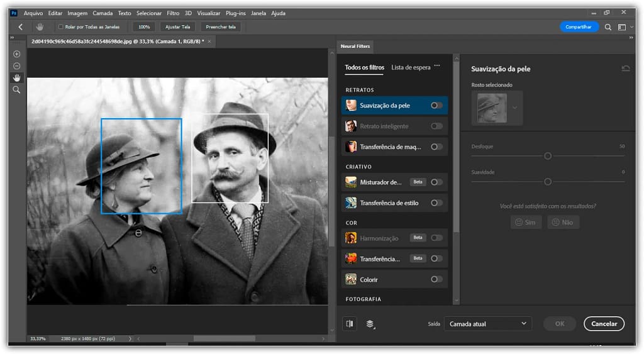Screen dimensions: 644x354
Task: Select the man's face box in canvas
Action: click(230, 158)
